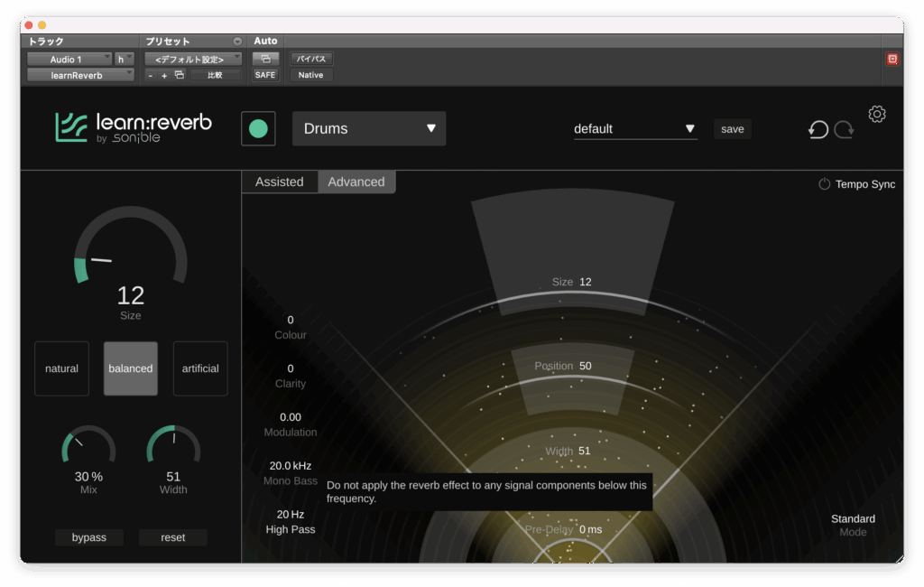Click the Native button
This screenshot has width=924, height=587.
point(310,75)
